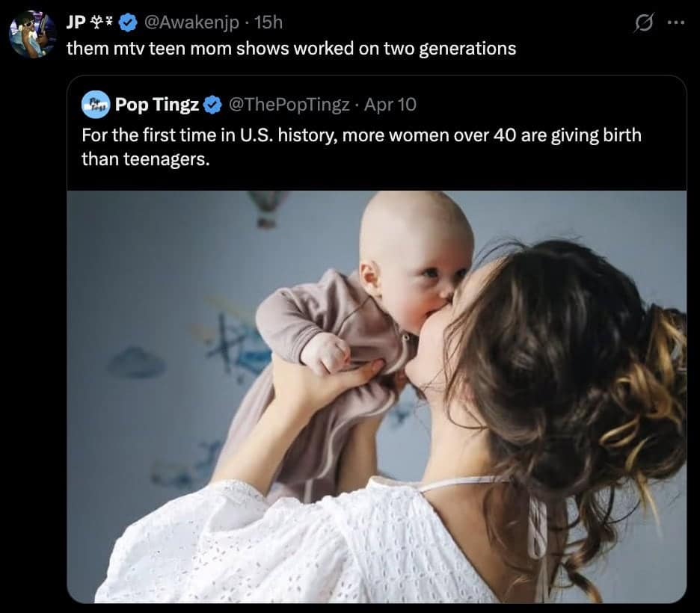
Task: Click Pop Tingz's blue verified badge
Action: pos(212,105)
